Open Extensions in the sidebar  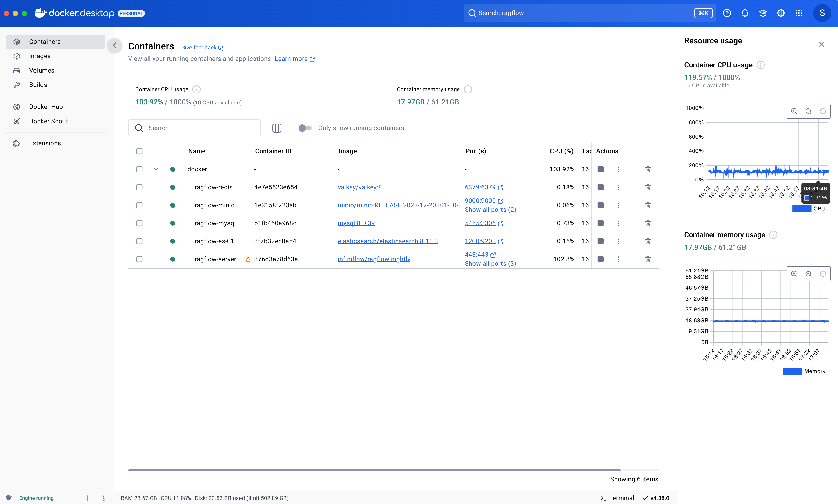(55, 143)
